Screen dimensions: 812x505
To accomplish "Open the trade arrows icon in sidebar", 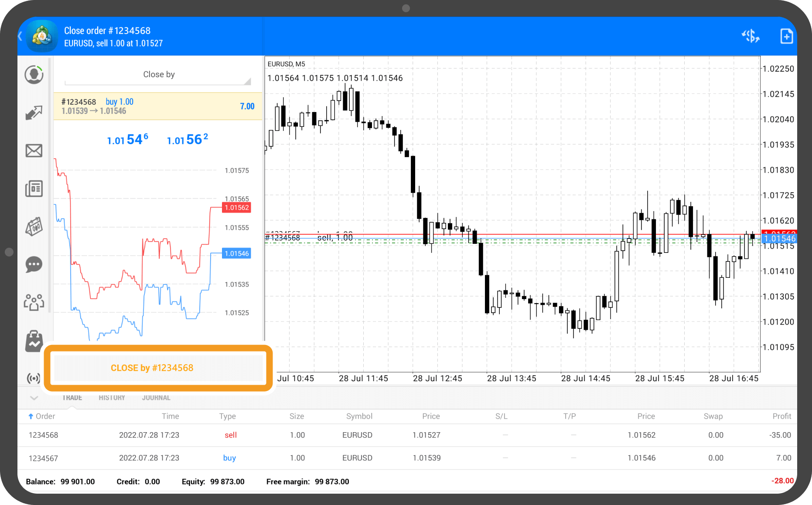I will pyautogui.click(x=34, y=113).
